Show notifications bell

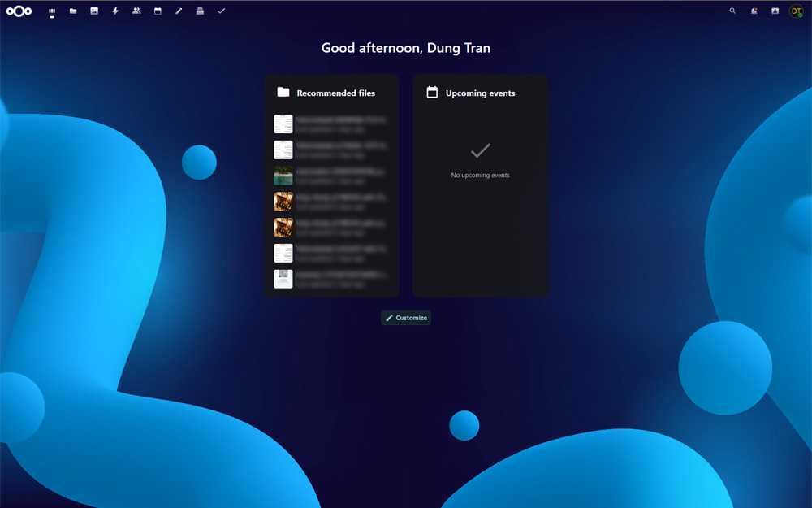(754, 11)
